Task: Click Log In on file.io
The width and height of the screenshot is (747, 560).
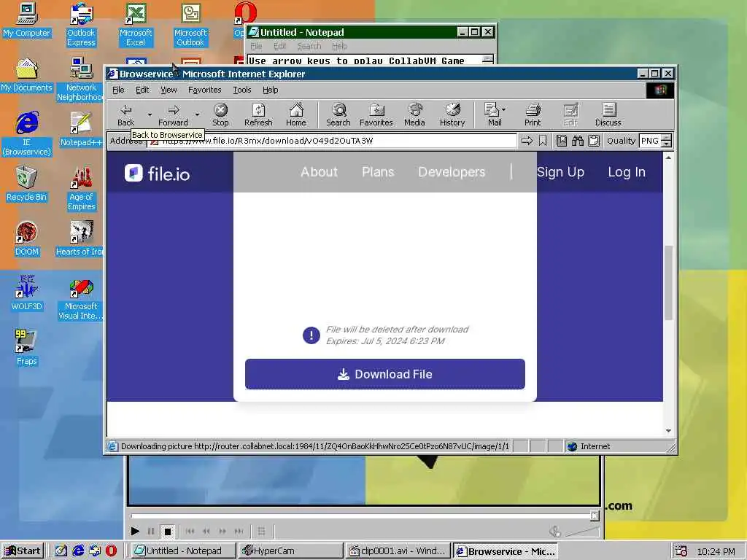Action: coord(627,172)
